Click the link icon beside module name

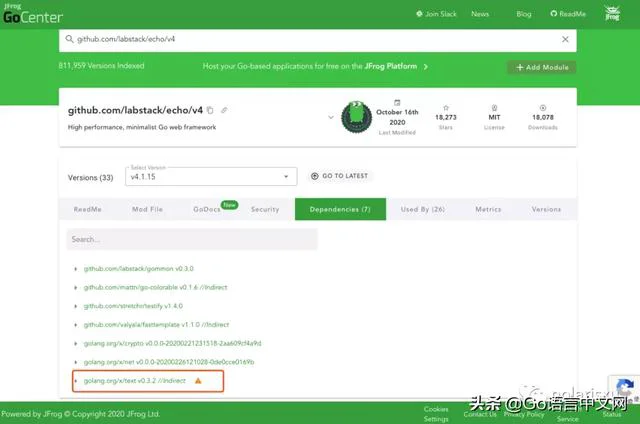point(224,110)
